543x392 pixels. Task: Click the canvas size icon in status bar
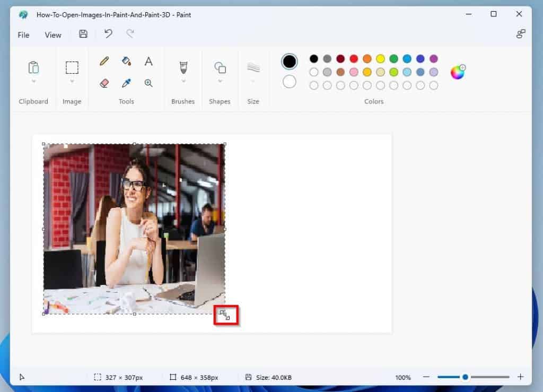pyautogui.click(x=173, y=377)
